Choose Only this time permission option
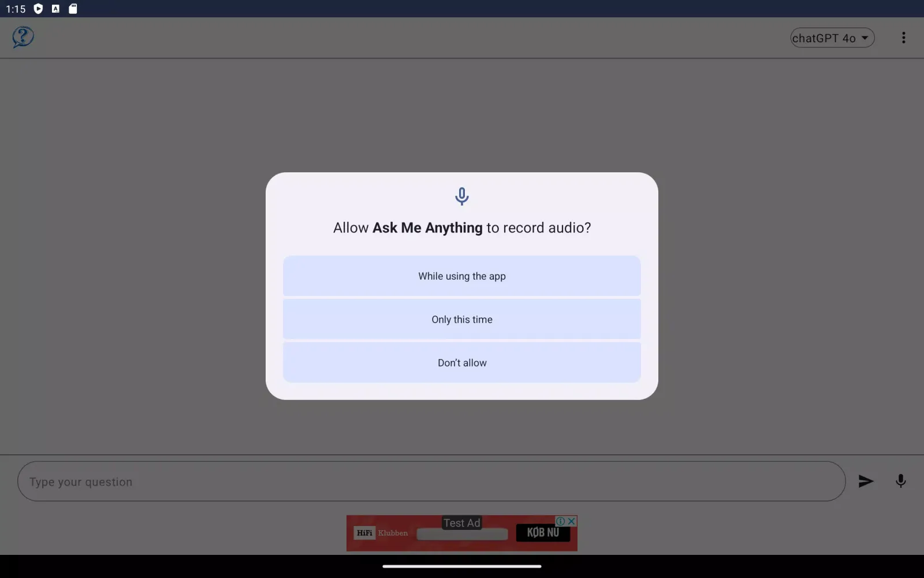924x578 pixels. click(462, 319)
